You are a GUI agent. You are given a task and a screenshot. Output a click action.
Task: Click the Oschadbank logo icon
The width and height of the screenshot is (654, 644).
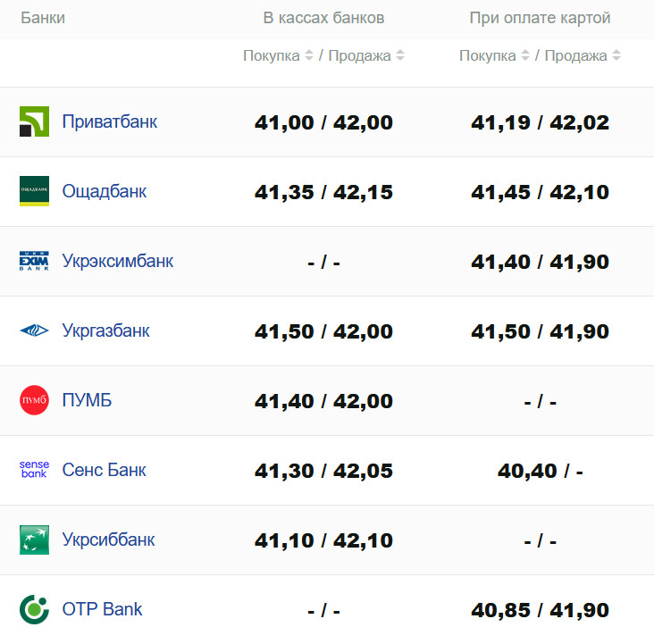click(34, 191)
